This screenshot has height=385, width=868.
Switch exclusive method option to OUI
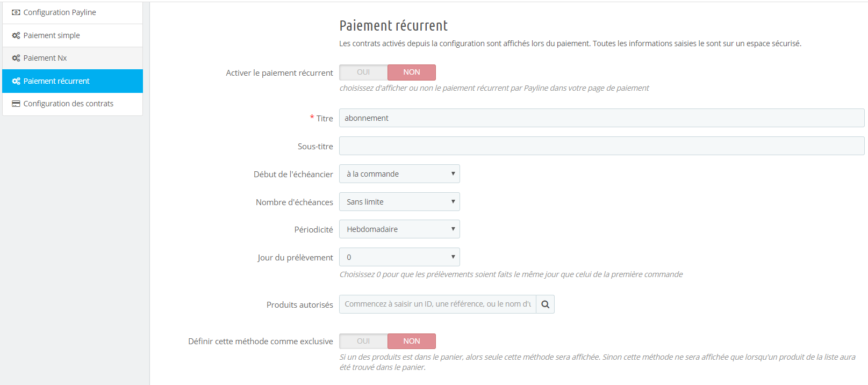(363, 342)
